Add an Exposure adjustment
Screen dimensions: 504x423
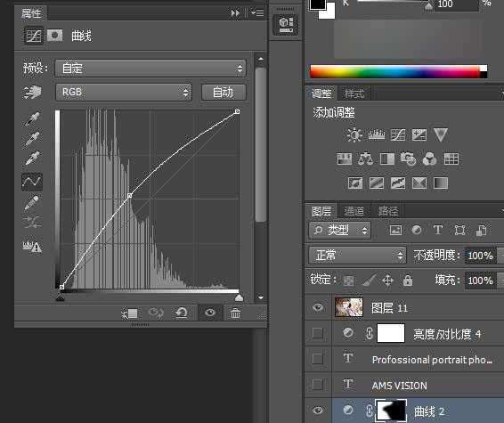[419, 134]
